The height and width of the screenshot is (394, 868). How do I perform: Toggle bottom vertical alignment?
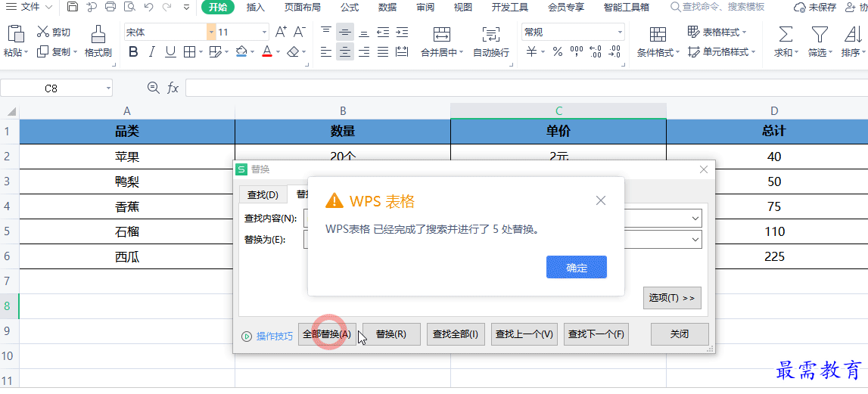364,33
